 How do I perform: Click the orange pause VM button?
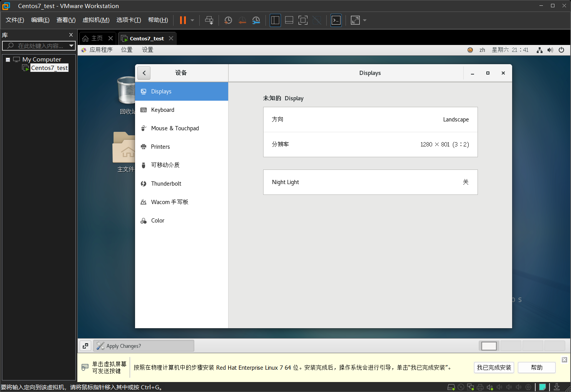coord(183,20)
